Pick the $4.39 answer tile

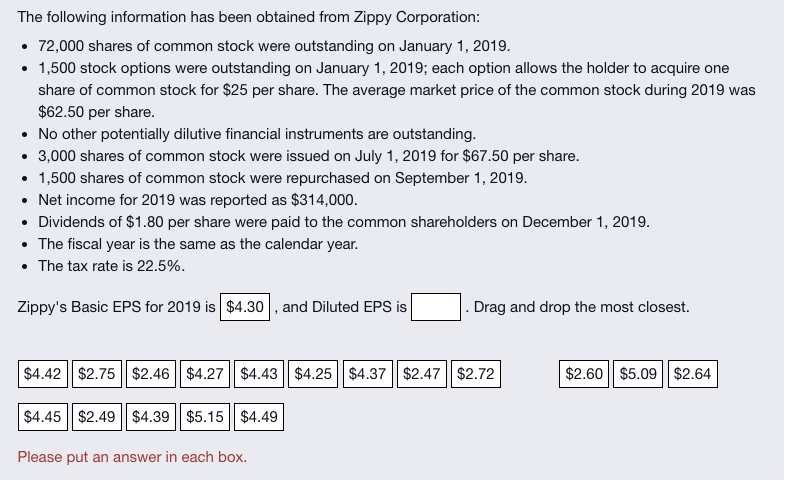click(152, 416)
